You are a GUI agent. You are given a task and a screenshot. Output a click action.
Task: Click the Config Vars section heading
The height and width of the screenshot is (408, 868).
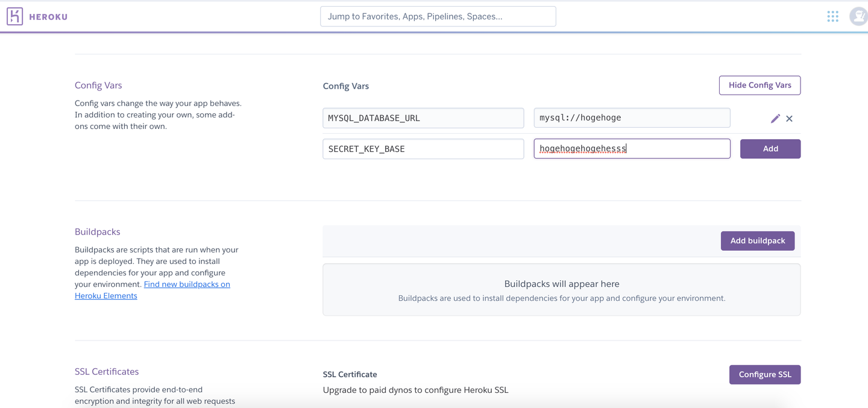[98, 86]
